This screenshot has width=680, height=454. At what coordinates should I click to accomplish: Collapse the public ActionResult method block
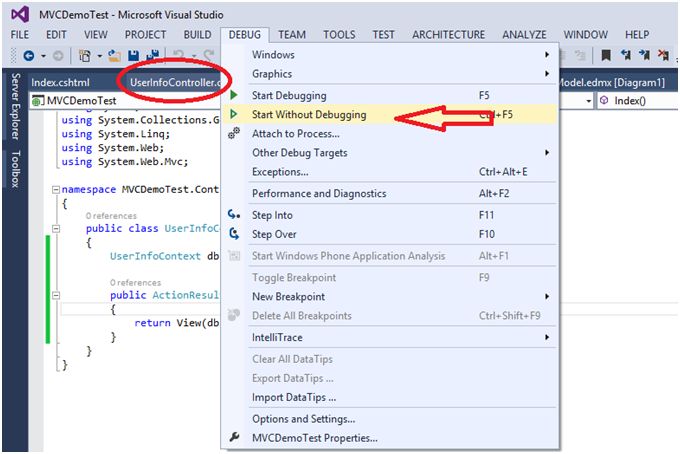pos(56,295)
